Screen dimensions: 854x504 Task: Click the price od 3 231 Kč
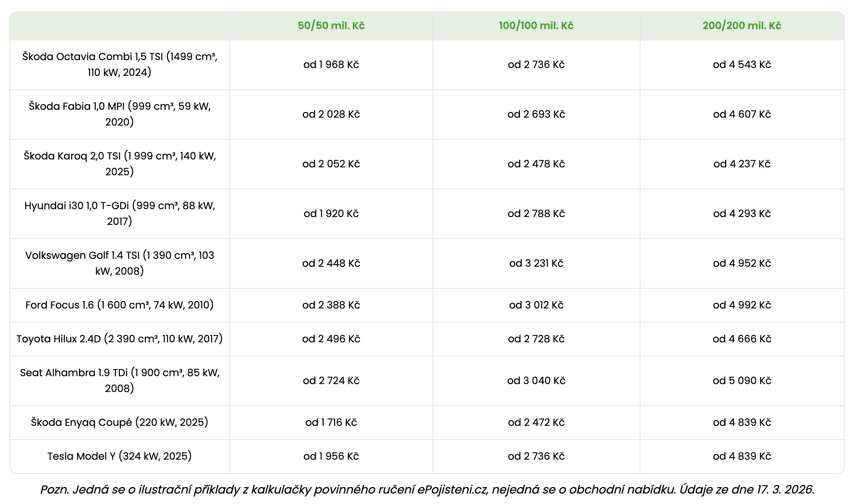536,263
